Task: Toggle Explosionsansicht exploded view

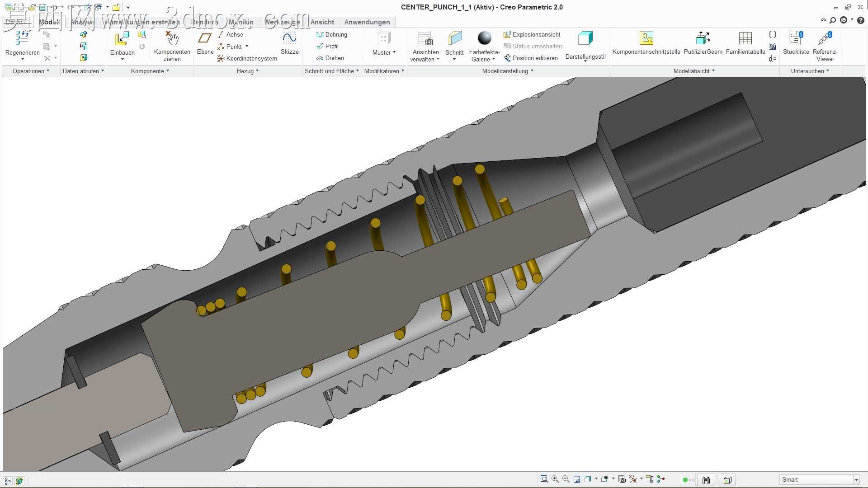Action: coord(532,34)
